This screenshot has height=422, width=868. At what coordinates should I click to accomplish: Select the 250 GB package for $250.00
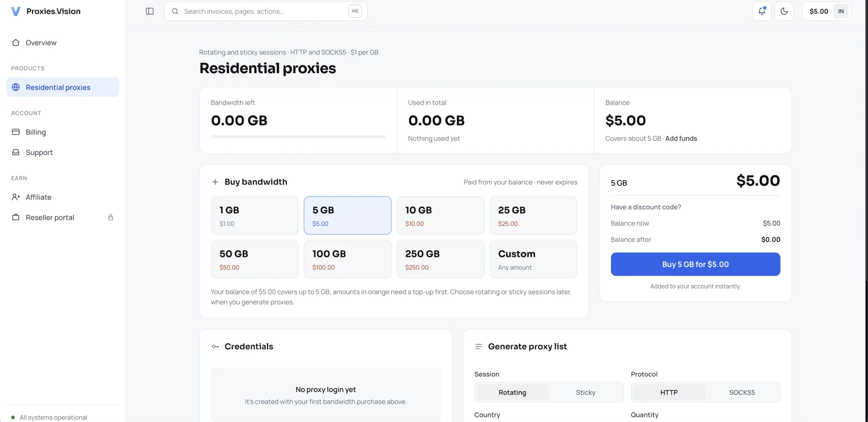(x=441, y=259)
